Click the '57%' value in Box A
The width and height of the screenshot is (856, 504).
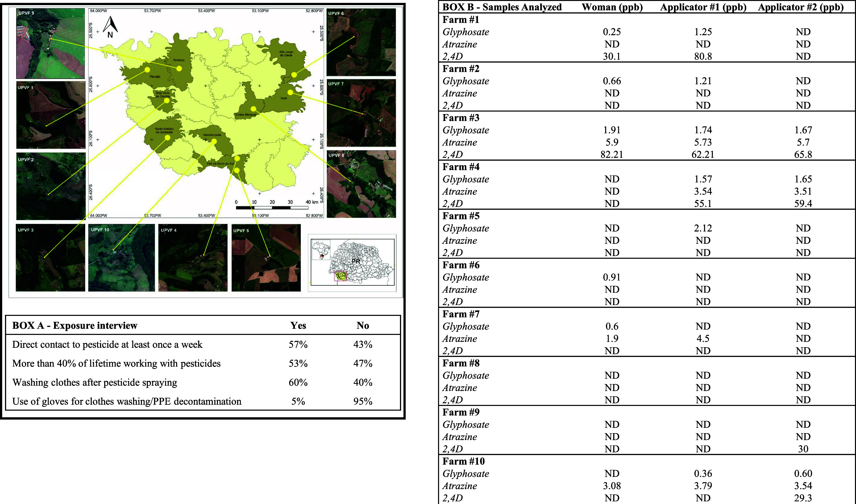[x=298, y=344]
